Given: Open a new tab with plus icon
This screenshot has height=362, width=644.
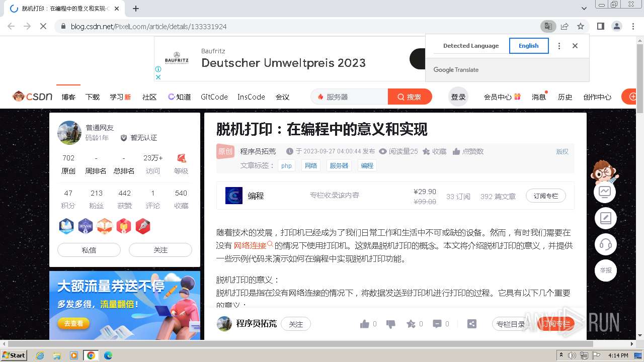Looking at the screenshot, I should (136, 9).
